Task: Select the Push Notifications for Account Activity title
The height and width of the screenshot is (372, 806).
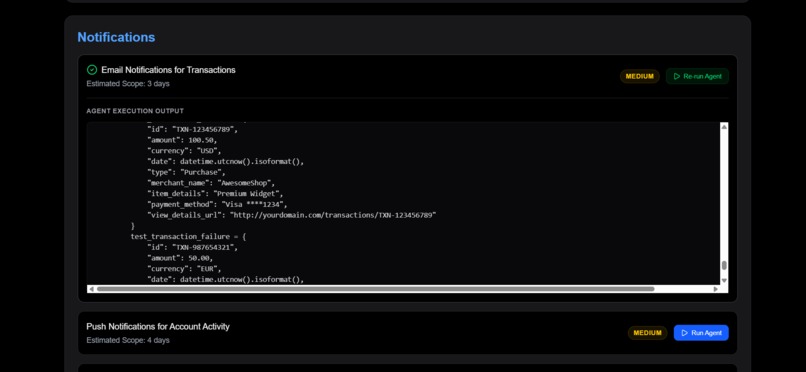Action: click(158, 327)
